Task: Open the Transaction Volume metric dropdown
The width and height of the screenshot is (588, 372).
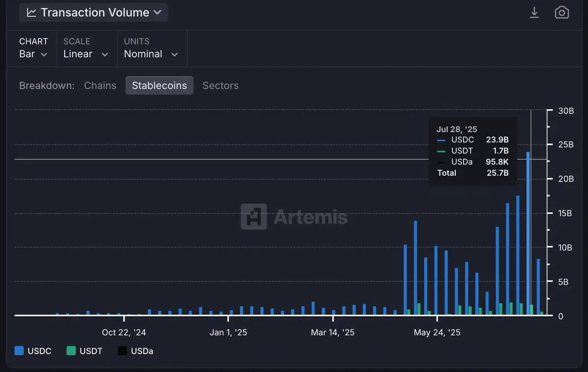Action: (x=94, y=12)
